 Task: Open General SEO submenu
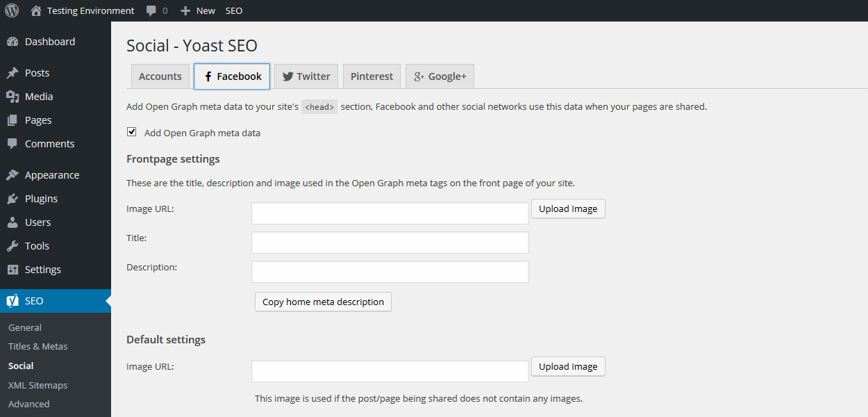(25, 327)
